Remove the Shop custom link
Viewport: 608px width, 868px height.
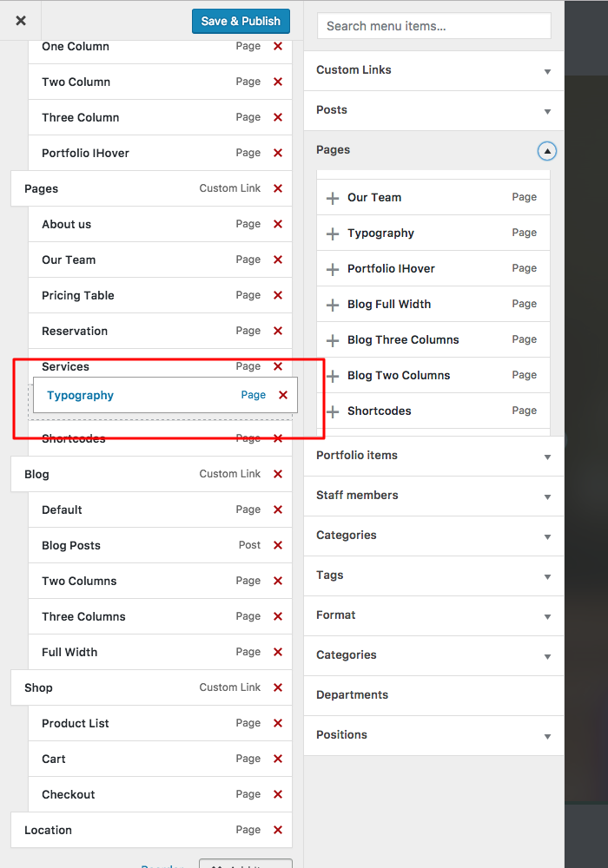[278, 687]
